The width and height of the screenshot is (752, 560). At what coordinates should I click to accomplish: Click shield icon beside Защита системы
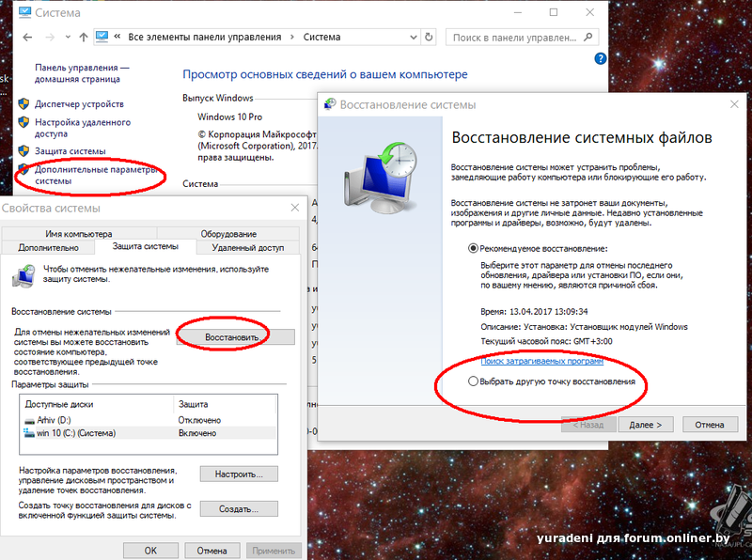tap(23, 151)
